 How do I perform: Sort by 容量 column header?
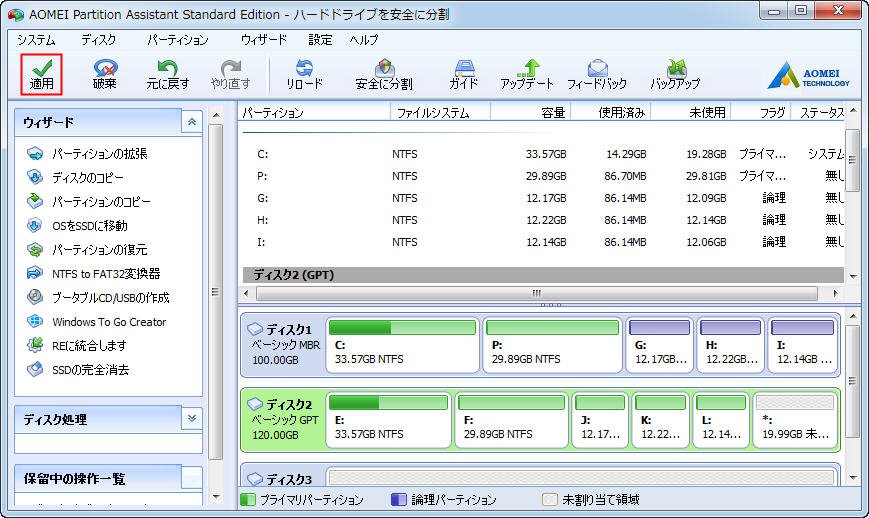[530, 112]
